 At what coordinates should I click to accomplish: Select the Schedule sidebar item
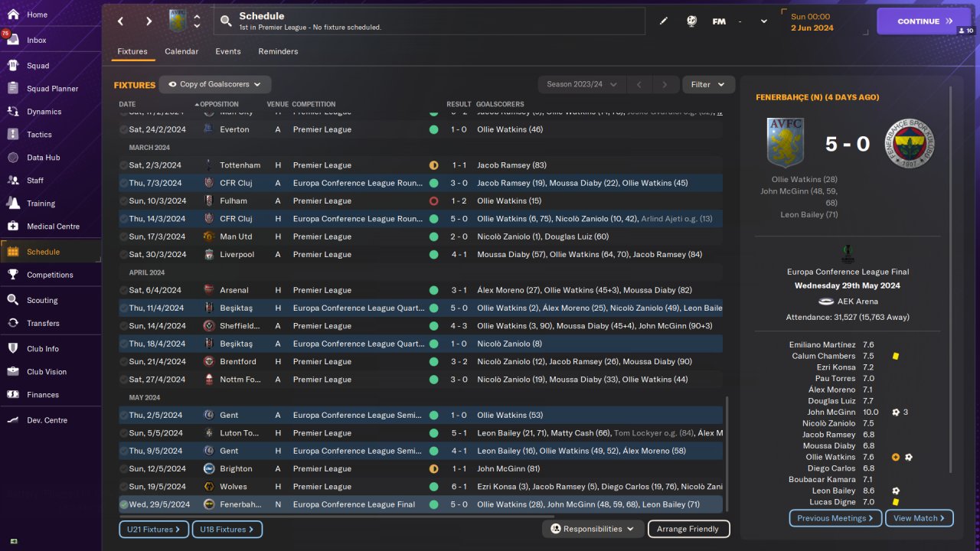click(51, 252)
